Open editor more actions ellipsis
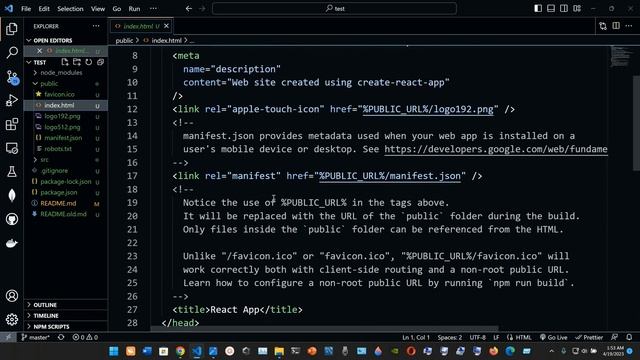 [629, 26]
